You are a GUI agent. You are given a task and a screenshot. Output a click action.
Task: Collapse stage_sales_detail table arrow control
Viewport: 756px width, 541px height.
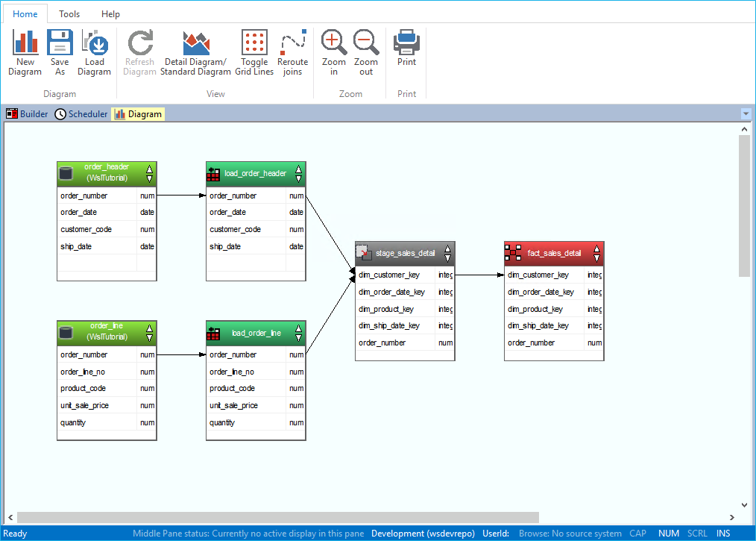click(447, 254)
